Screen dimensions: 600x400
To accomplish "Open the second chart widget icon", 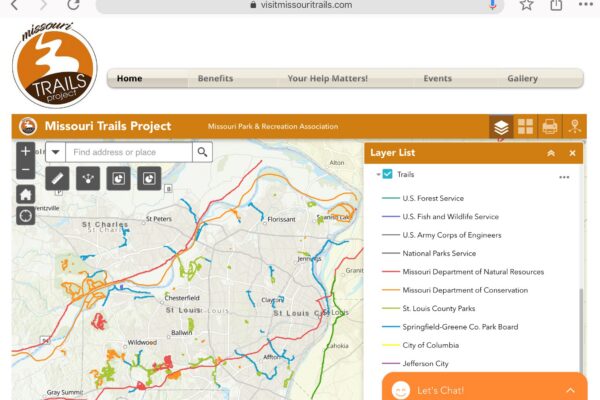I will click(149, 178).
